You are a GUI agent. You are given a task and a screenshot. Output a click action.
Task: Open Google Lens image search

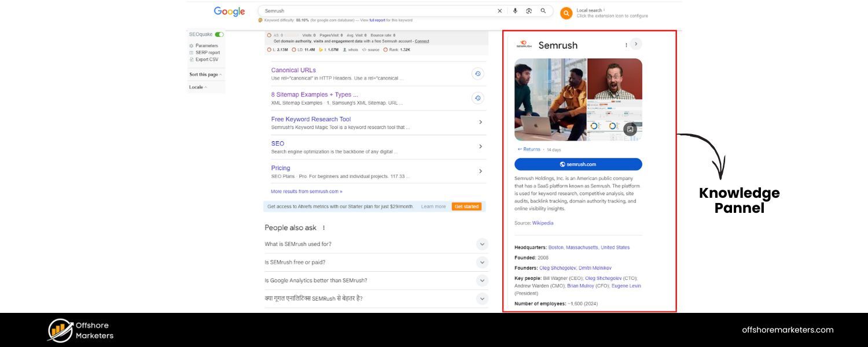click(528, 10)
